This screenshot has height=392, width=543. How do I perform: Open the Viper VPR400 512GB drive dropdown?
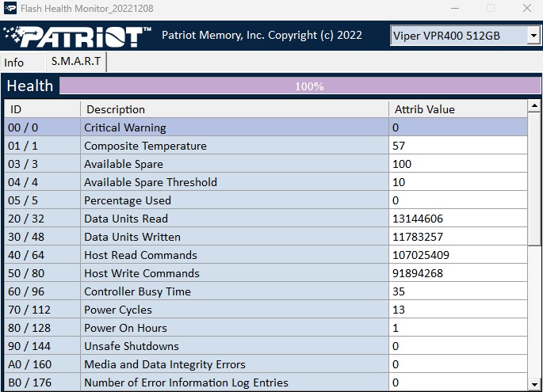coord(533,36)
